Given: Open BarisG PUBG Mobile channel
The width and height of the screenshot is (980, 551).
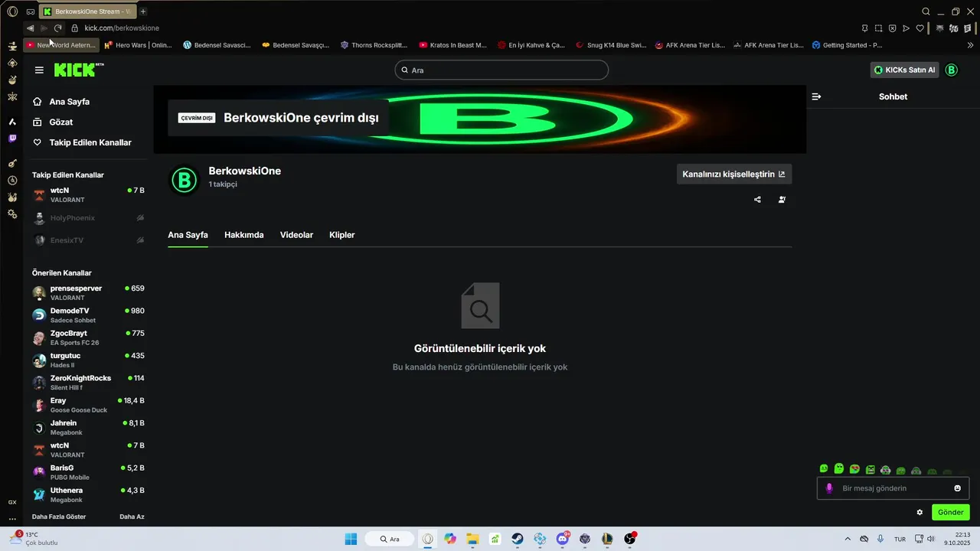Looking at the screenshot, I should click(x=88, y=472).
